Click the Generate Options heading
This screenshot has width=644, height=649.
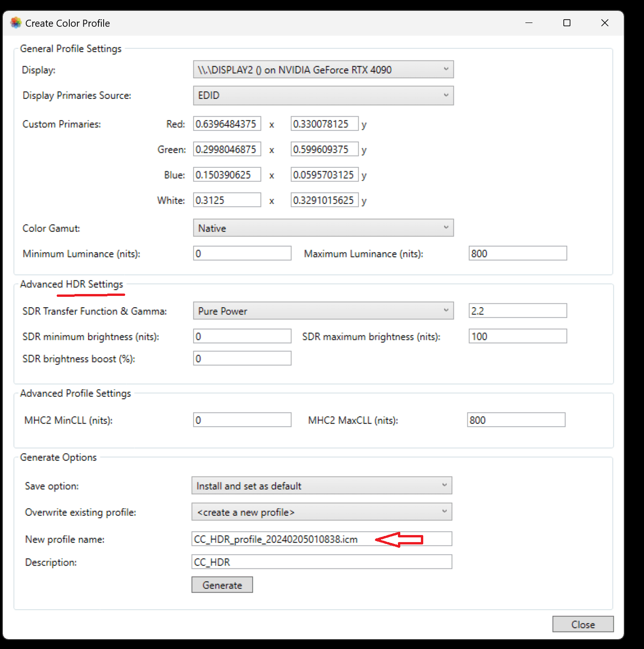59,457
